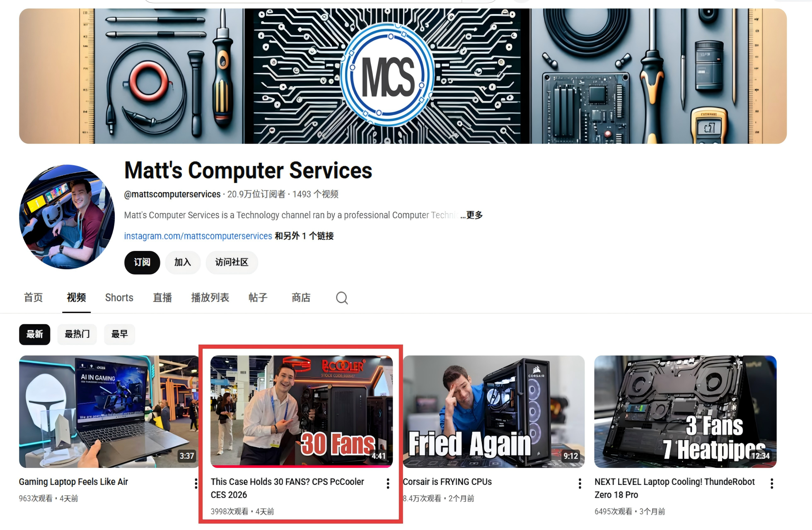Open video title Gaming Laptop Feels Like Air
The image size is (812, 530).
pyautogui.click(x=73, y=482)
